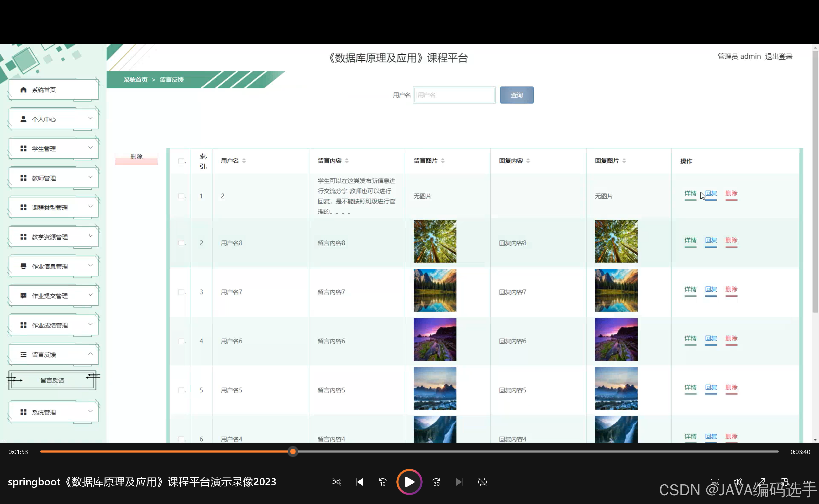
Task: Collapse the 留言反馈 parent menu chevron
Action: tap(90, 354)
